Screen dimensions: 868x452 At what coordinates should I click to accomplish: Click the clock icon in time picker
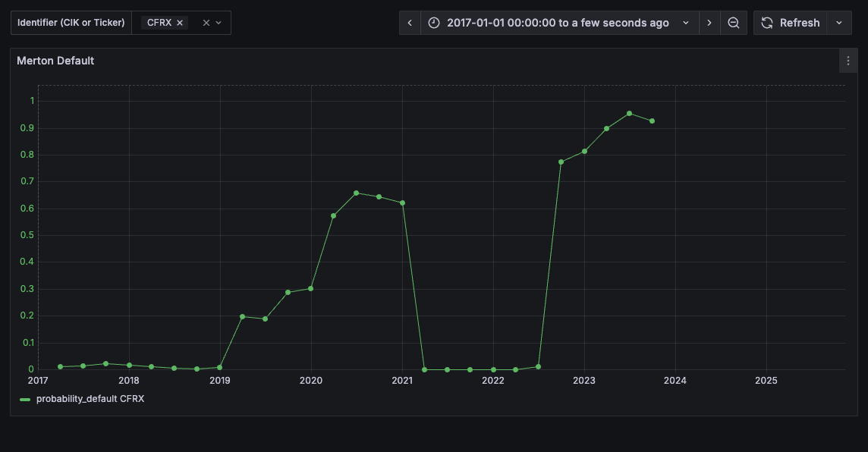click(434, 23)
